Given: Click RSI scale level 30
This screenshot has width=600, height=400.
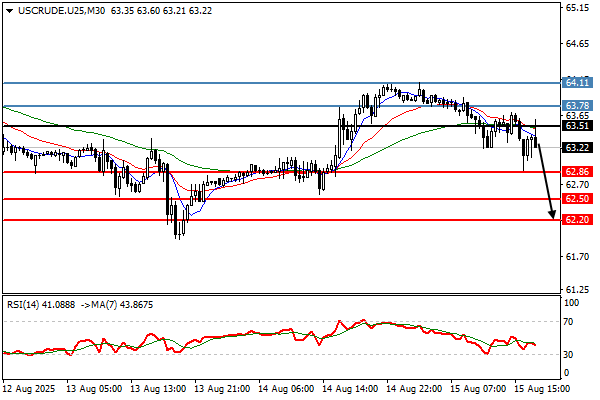Looking at the screenshot, I should point(569,355).
